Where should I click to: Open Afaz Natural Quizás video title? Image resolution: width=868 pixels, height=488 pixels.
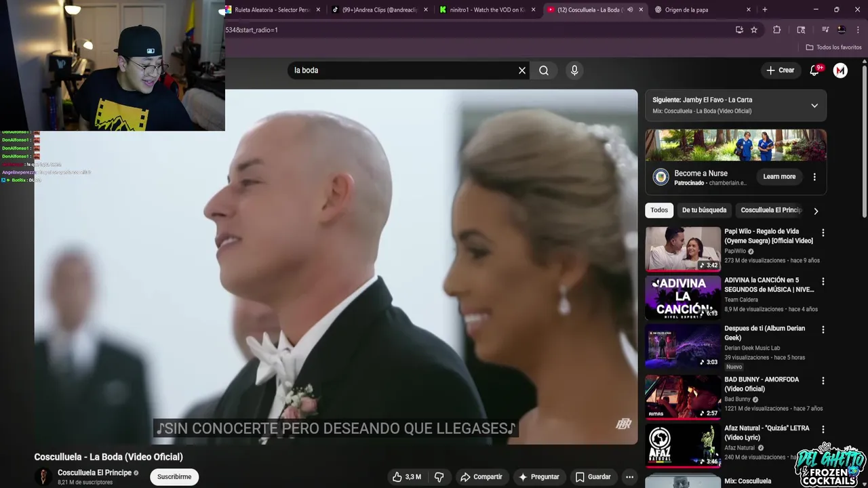(x=767, y=433)
